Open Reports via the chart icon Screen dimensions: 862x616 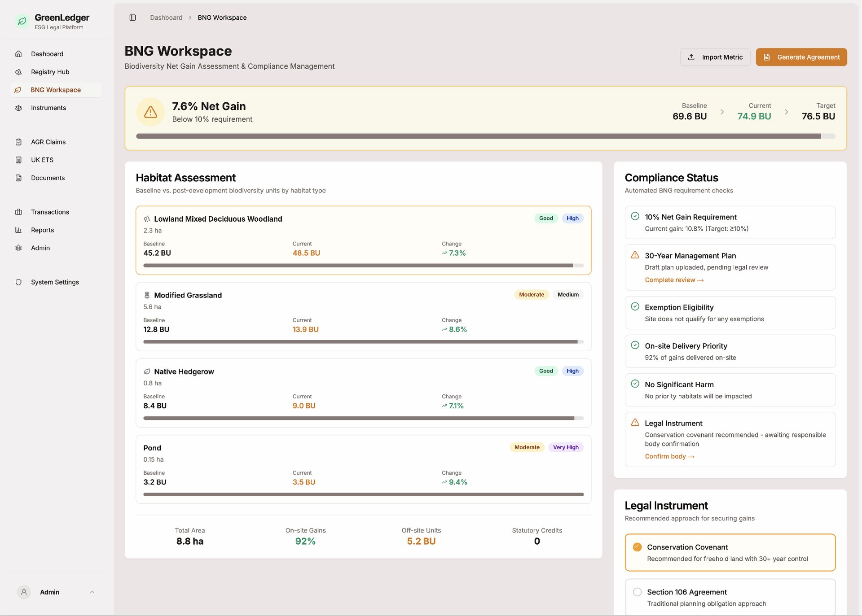pyautogui.click(x=18, y=230)
